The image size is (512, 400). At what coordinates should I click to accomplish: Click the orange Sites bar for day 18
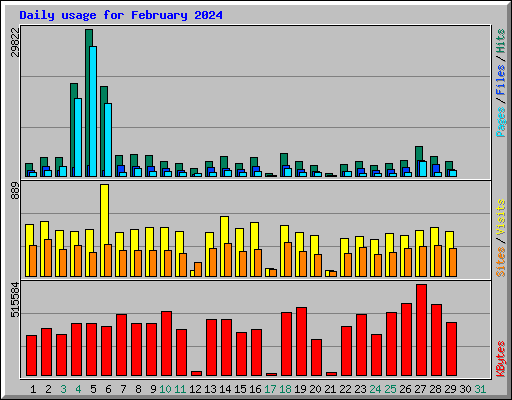click(288, 259)
